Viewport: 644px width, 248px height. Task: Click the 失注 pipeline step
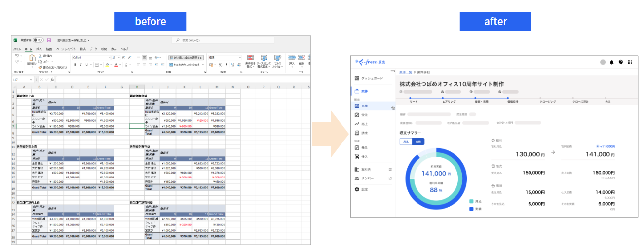[x=608, y=101]
